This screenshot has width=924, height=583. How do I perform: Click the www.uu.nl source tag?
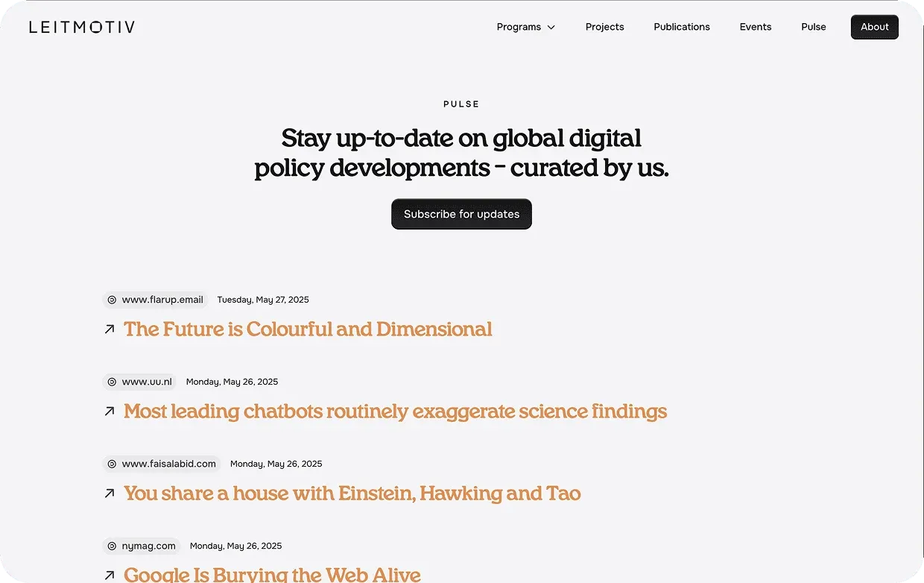140,382
